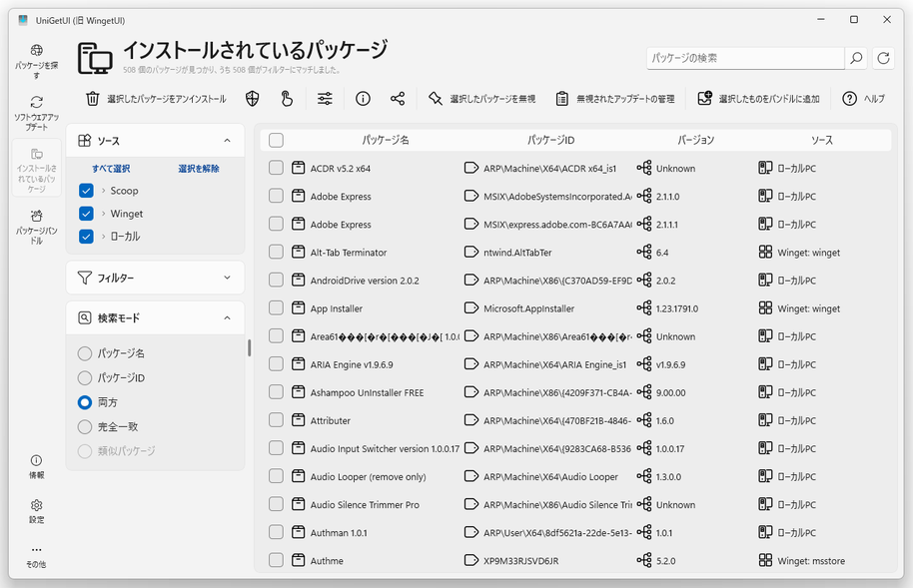Click the interactive uninstall hand icon
This screenshot has width=913, height=588.
(287, 99)
